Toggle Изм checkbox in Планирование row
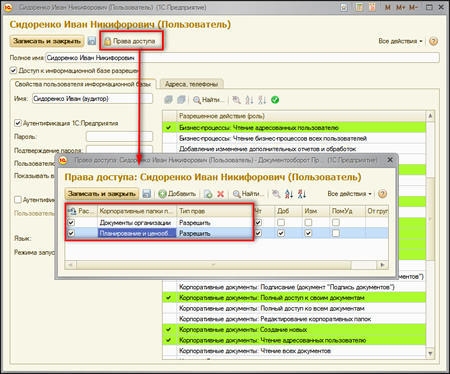450x374 pixels. tap(308, 233)
